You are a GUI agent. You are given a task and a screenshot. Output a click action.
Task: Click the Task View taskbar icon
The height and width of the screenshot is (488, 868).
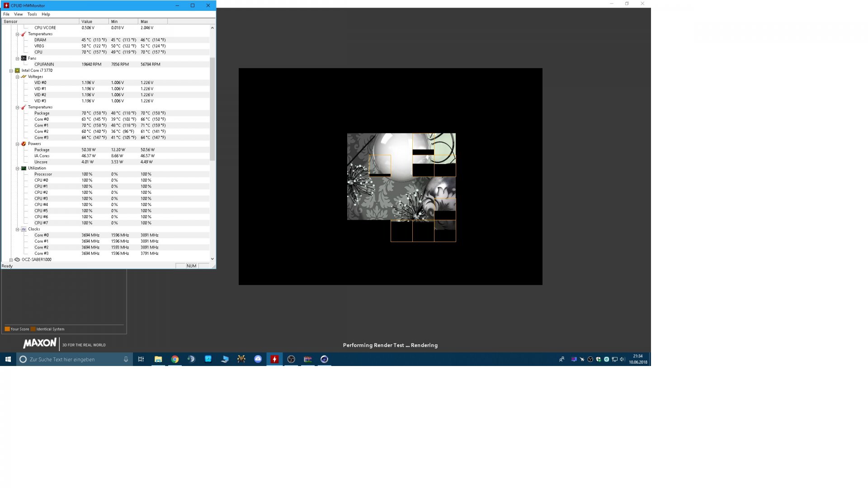click(x=141, y=359)
